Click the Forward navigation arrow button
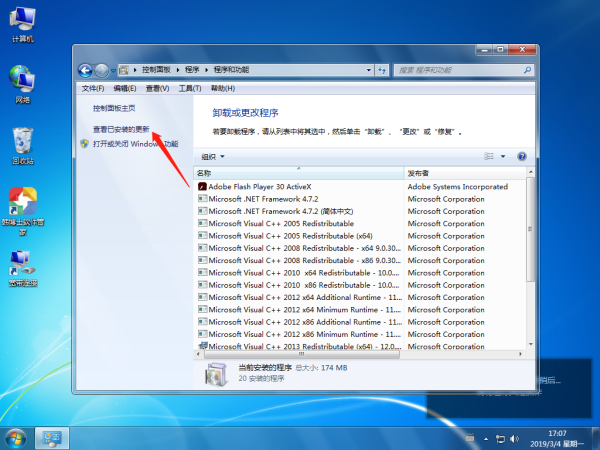The image size is (600, 450). point(101,70)
